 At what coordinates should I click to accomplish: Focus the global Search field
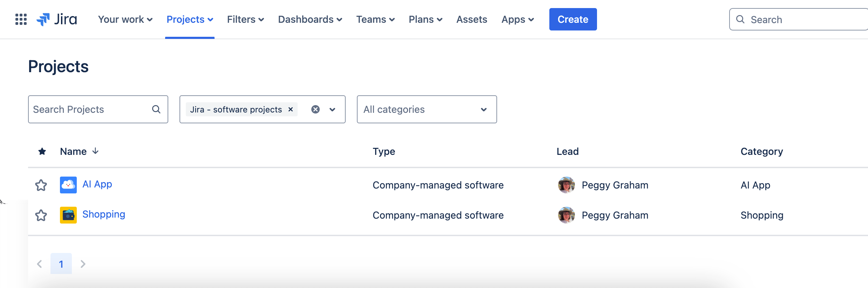799,19
